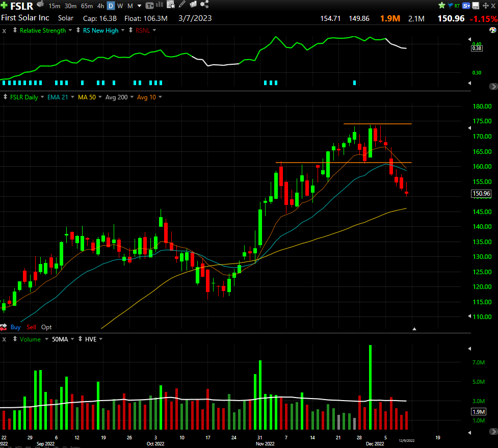Click reorder arrows beside Relative Strength
Viewport: 498px width, 448px height.
coord(15,30)
